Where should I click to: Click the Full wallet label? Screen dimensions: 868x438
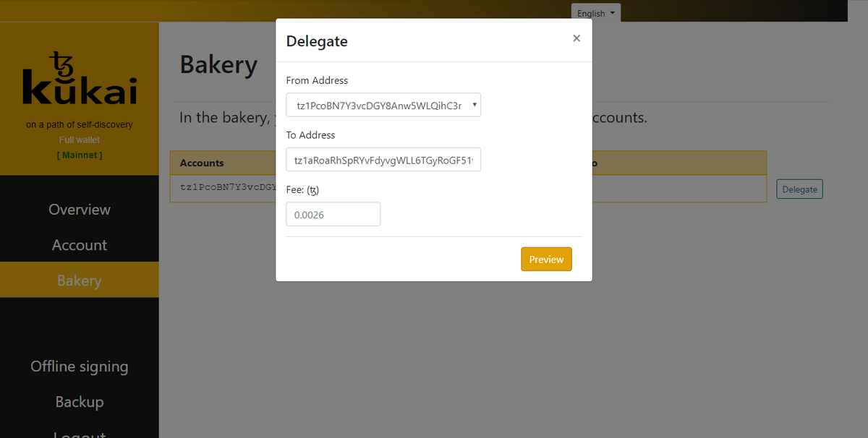(80, 139)
